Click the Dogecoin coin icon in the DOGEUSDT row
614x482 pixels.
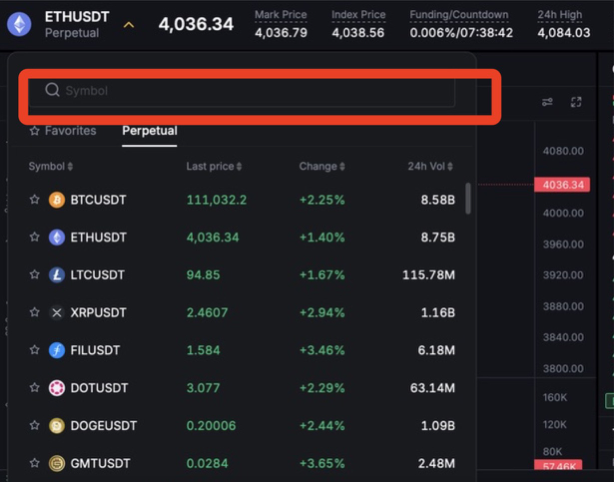point(57,426)
